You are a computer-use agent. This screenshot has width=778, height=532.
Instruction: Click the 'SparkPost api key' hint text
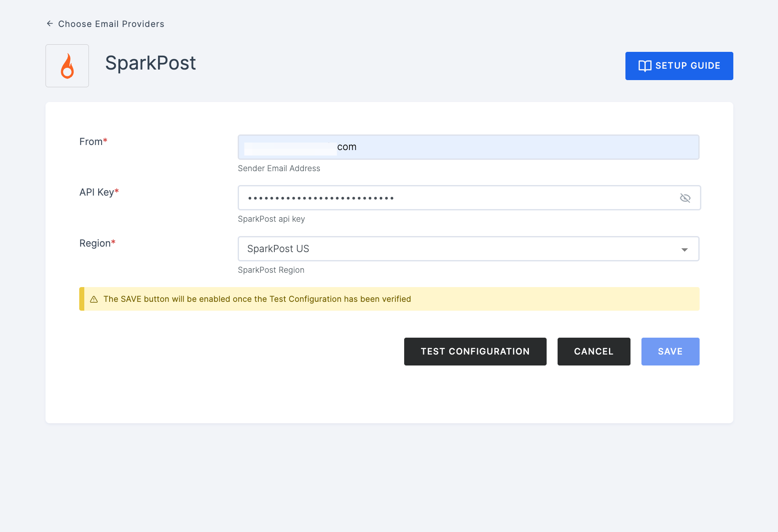pyautogui.click(x=271, y=219)
